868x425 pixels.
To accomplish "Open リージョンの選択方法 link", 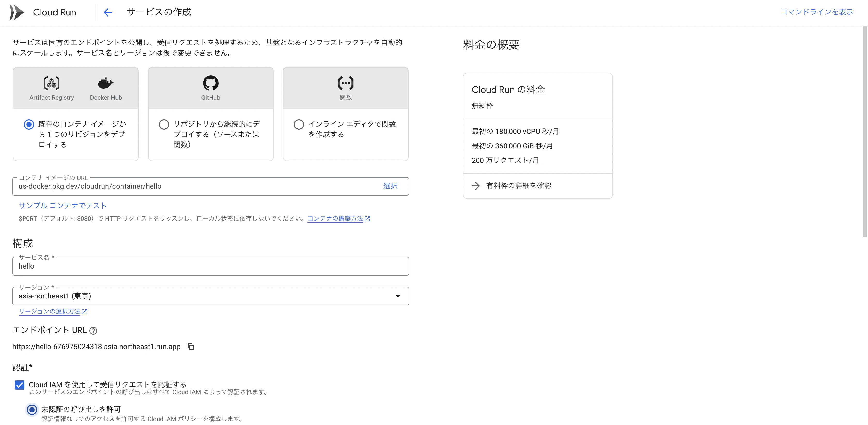I will pyautogui.click(x=49, y=311).
